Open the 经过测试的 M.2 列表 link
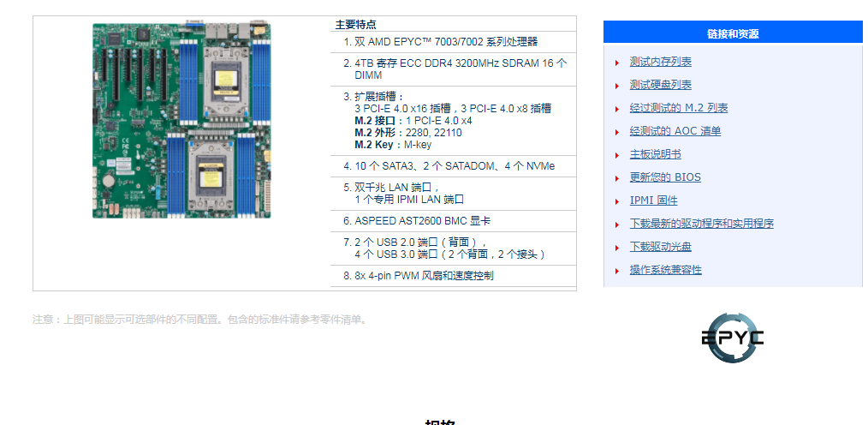868x425 pixels. 678,108
